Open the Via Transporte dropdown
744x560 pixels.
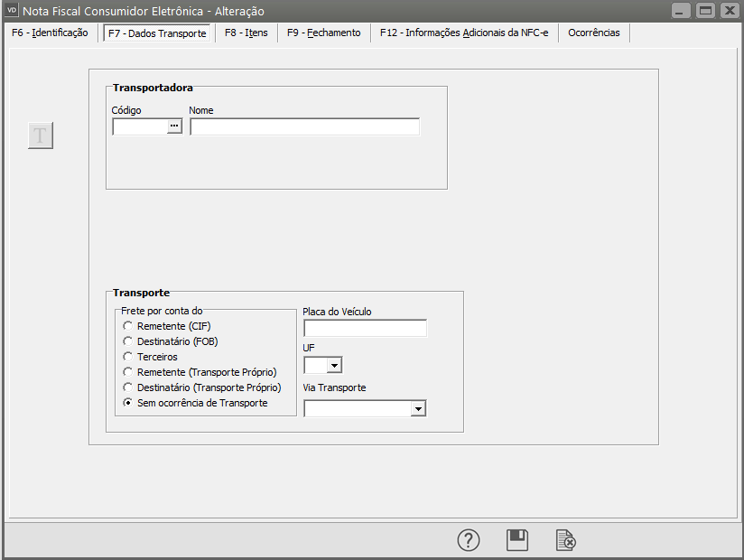point(417,408)
